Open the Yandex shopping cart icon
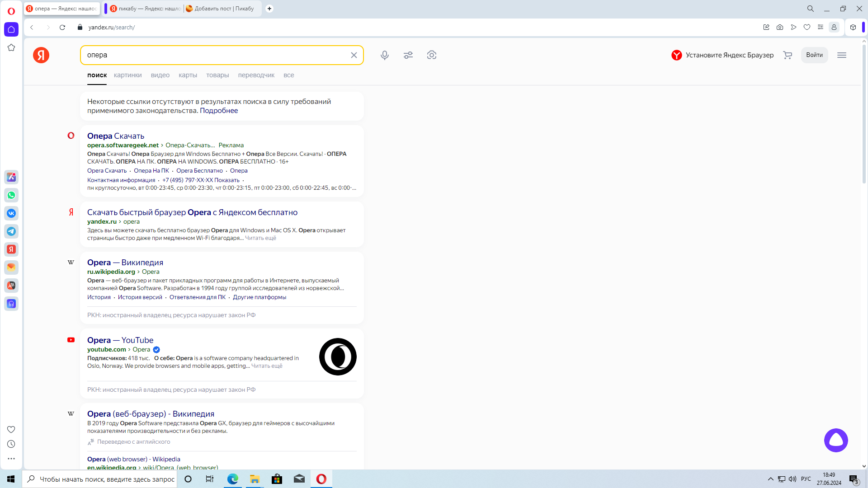 (788, 55)
